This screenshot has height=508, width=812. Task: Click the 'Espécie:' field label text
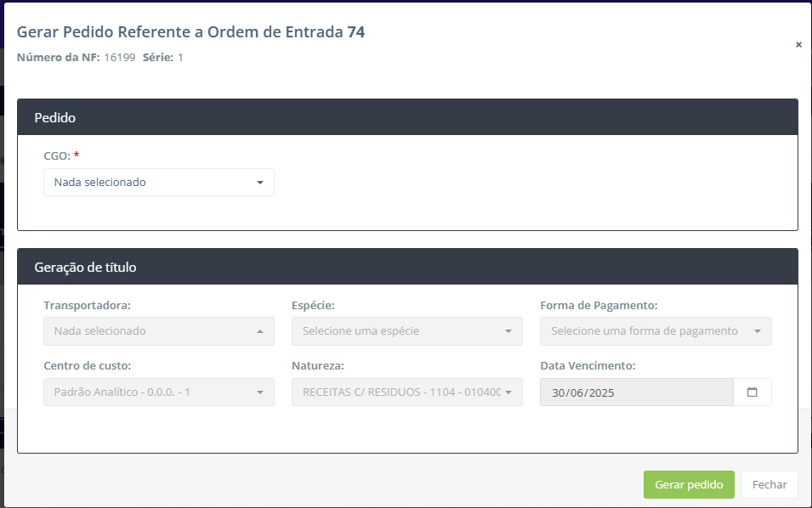pyautogui.click(x=313, y=305)
